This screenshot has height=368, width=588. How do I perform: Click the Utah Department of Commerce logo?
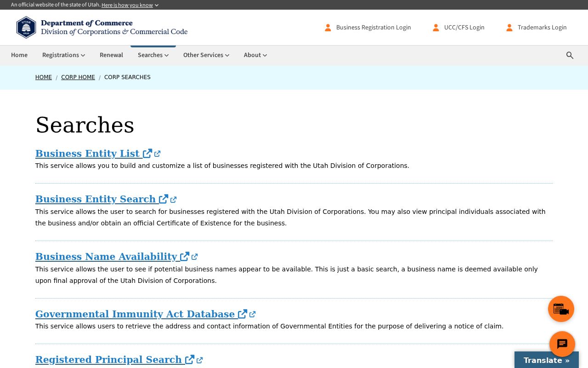[102, 27]
